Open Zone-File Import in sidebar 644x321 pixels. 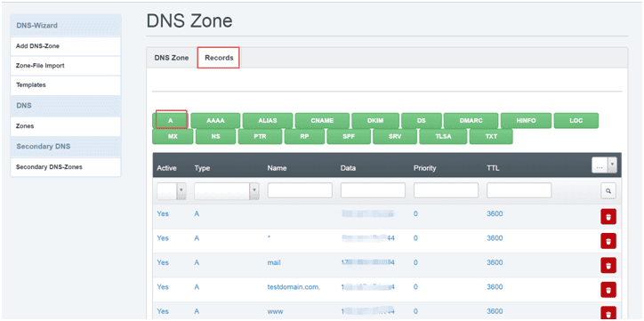[x=65, y=66]
